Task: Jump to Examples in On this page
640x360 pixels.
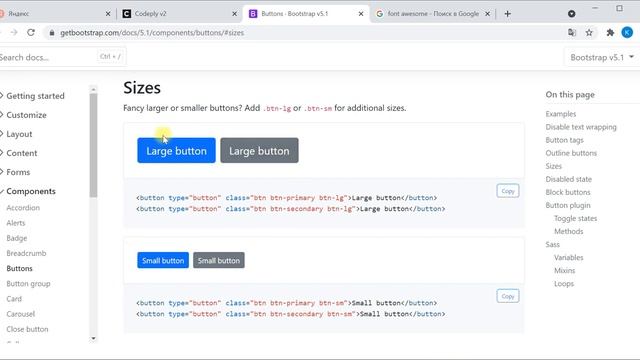Action: (x=561, y=114)
